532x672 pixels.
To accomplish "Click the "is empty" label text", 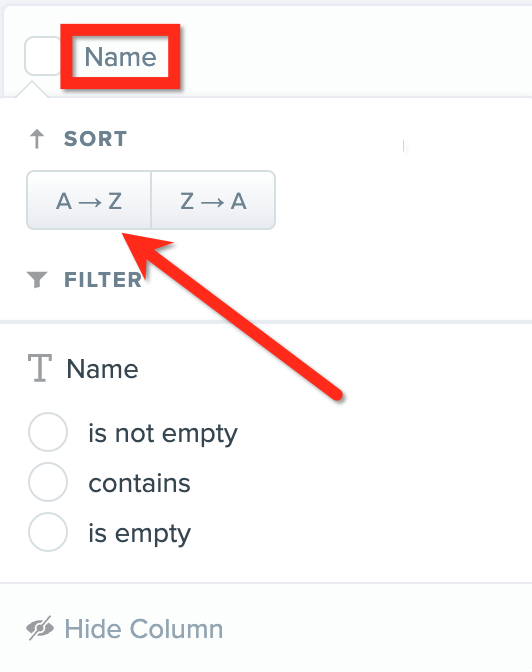I will (x=139, y=534).
